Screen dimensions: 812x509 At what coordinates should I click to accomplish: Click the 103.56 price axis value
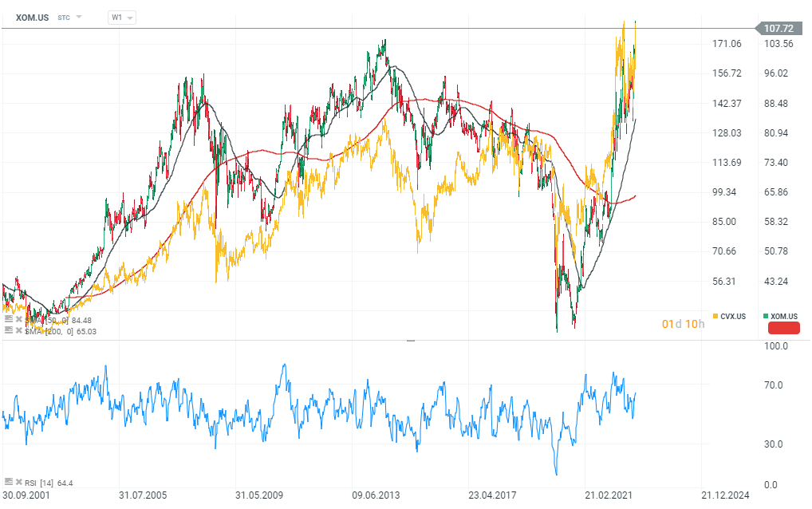pyautogui.click(x=778, y=44)
